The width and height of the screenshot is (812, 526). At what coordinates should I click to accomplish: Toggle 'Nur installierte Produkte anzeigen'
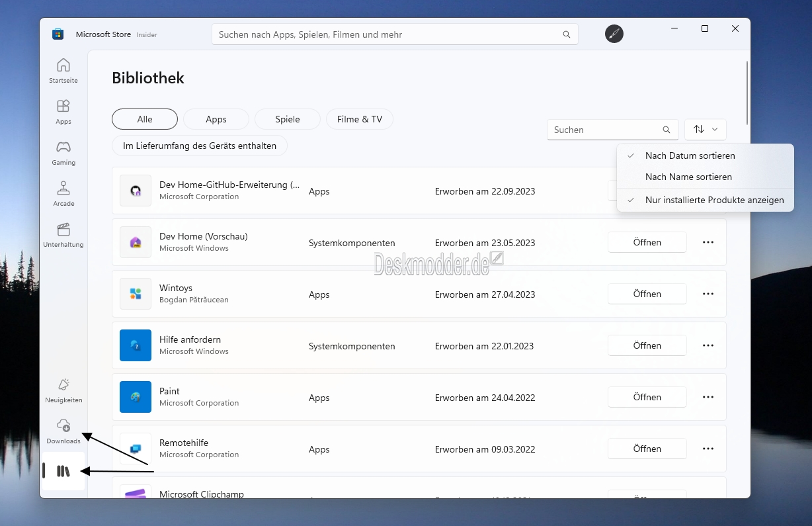[714, 200]
